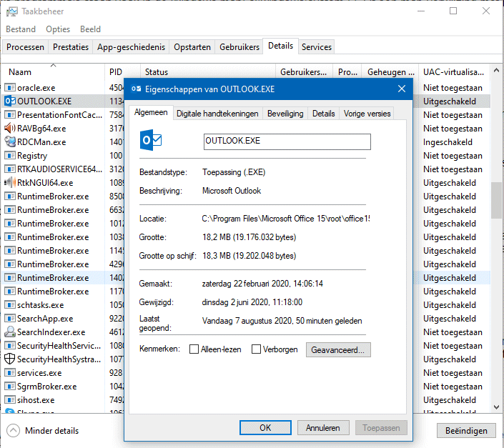Click the RTKAUDIOSERVICE64 process icon
504x448 pixels.
tap(10, 169)
